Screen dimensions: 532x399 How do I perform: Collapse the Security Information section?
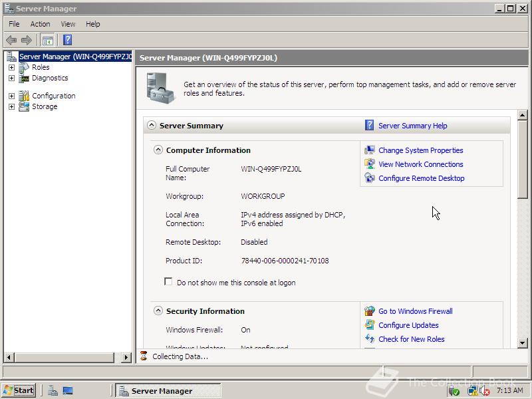pyautogui.click(x=158, y=311)
